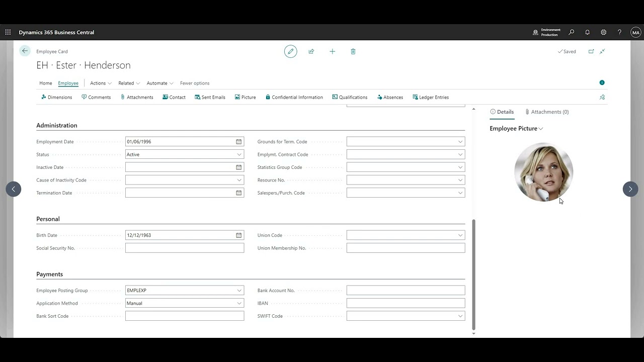The height and width of the screenshot is (362, 644).
Task: Open the MA user account avatar
Action: [636, 32]
